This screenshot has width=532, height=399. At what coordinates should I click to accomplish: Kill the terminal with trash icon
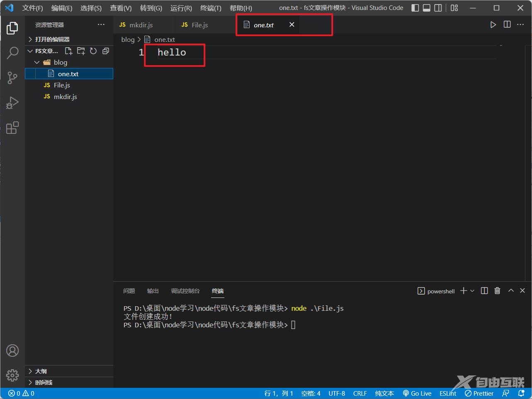click(x=497, y=291)
